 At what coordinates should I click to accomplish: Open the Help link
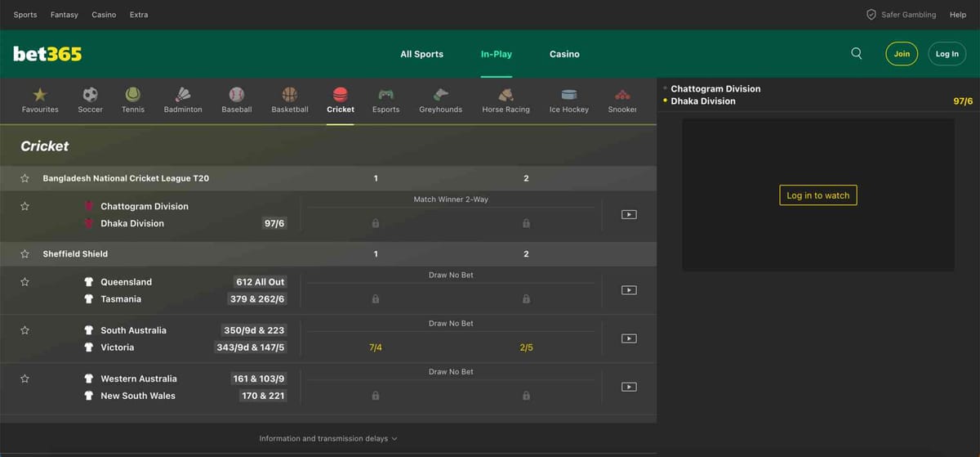(x=958, y=15)
